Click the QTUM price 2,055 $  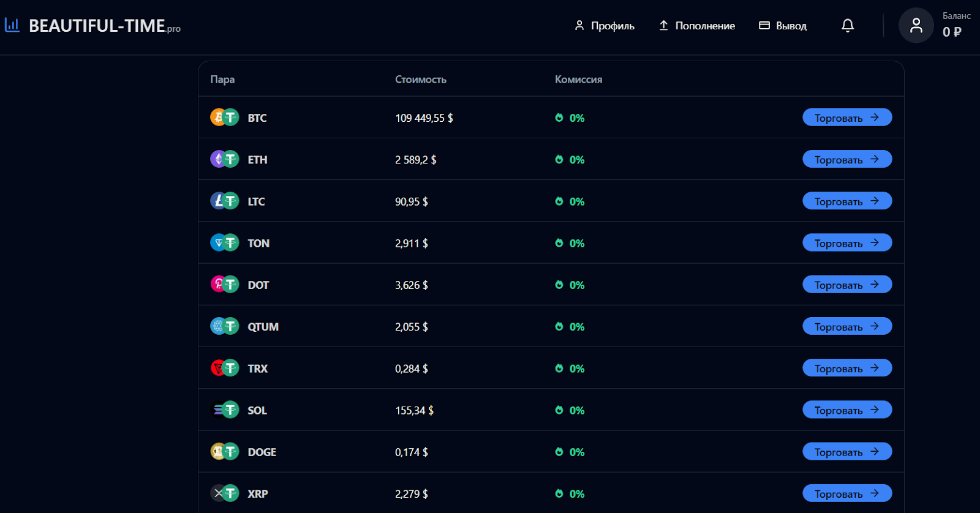[412, 327]
